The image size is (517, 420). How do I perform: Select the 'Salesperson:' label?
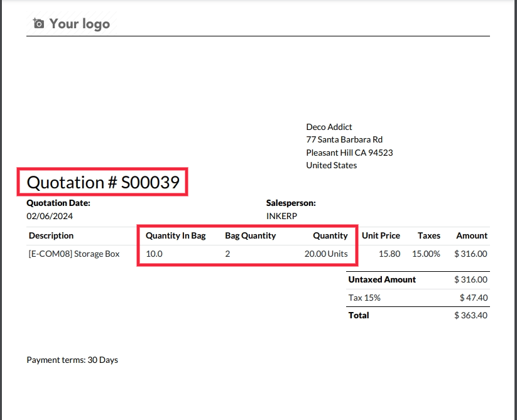coord(291,203)
